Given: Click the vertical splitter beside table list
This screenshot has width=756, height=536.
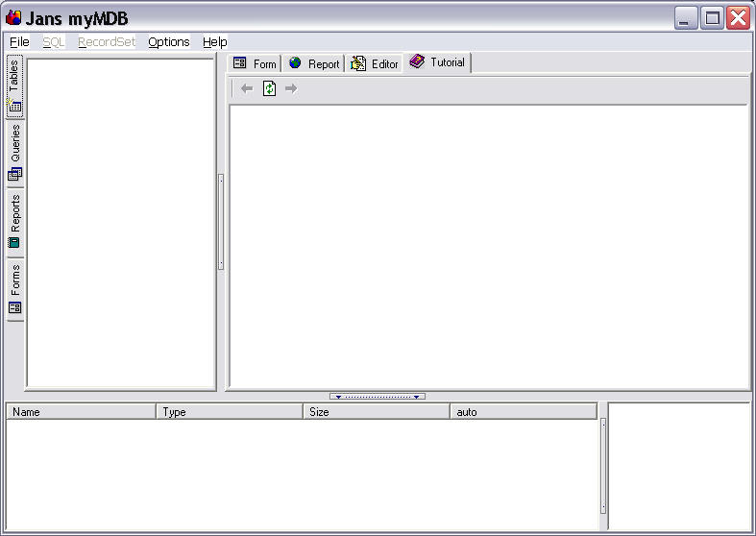Looking at the screenshot, I should pos(221,222).
